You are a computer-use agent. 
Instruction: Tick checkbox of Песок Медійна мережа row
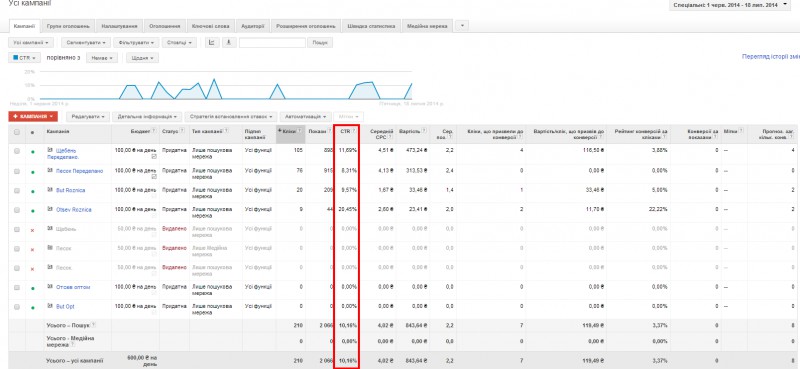coord(17,249)
